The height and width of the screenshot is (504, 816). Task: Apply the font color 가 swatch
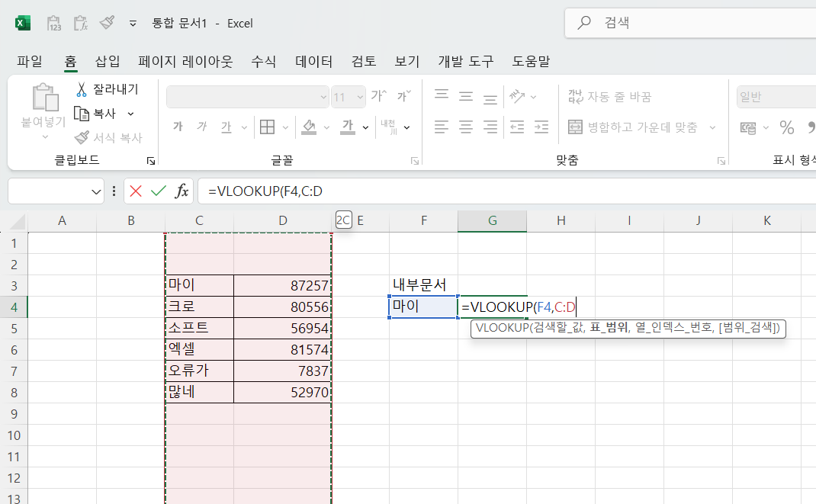click(348, 127)
